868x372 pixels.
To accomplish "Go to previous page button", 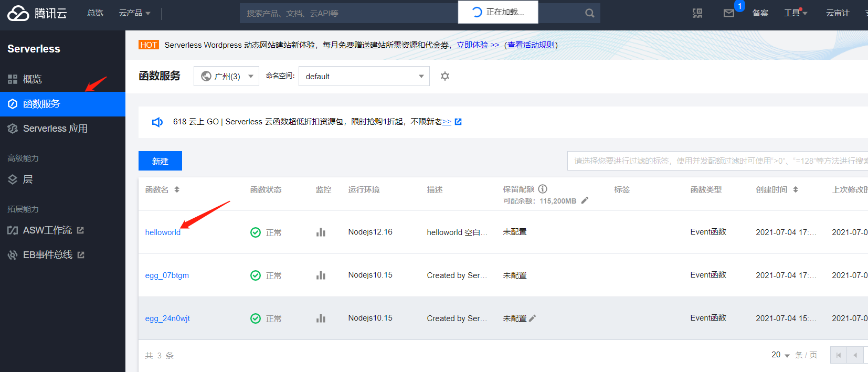I will pos(855,355).
